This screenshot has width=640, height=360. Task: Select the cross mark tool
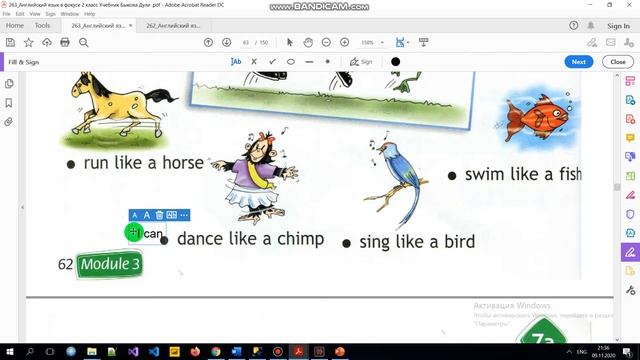click(254, 62)
